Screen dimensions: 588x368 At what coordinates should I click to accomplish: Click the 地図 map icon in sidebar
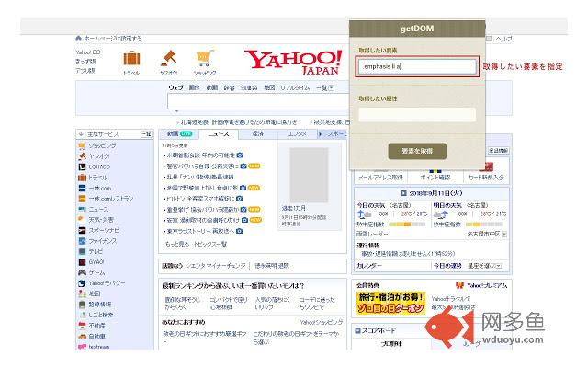82,293
